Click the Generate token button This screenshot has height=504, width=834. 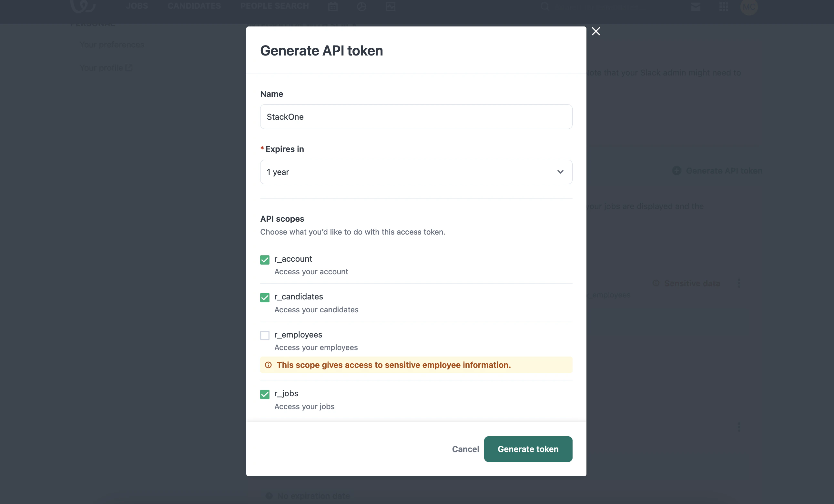click(x=528, y=449)
